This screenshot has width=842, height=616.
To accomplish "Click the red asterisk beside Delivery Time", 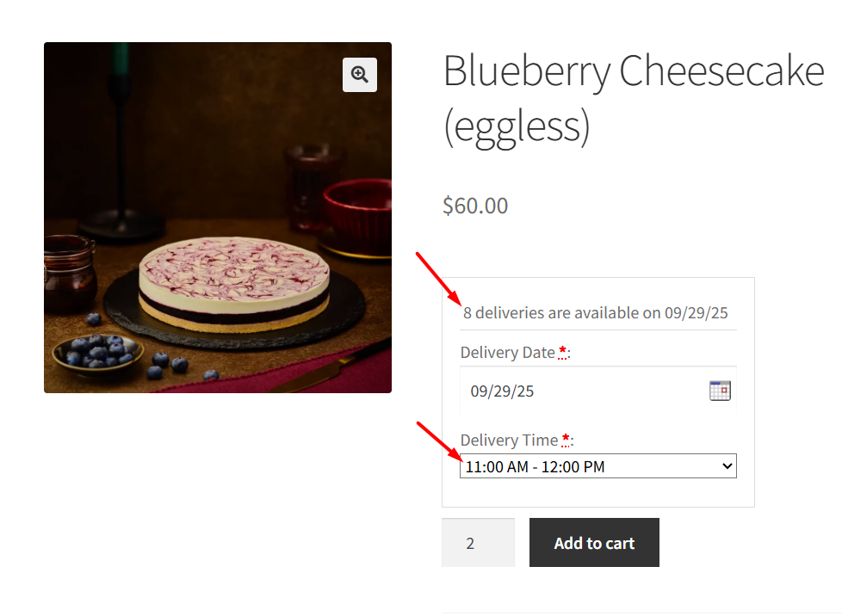I will pos(566,439).
